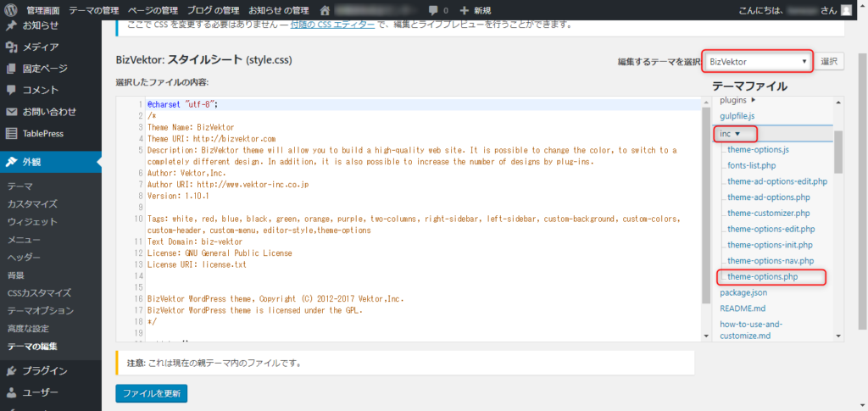
Task: Open theme-options-nav.php file
Action: (771, 260)
